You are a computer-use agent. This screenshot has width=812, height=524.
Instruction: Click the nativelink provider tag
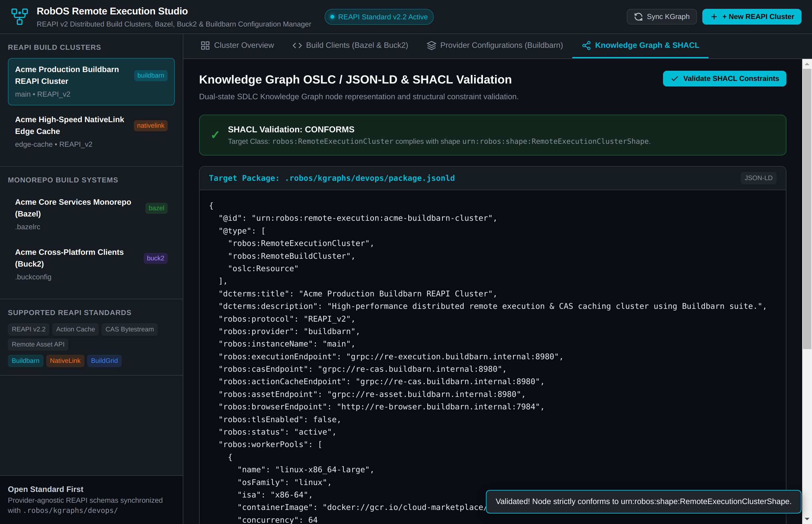click(x=150, y=125)
